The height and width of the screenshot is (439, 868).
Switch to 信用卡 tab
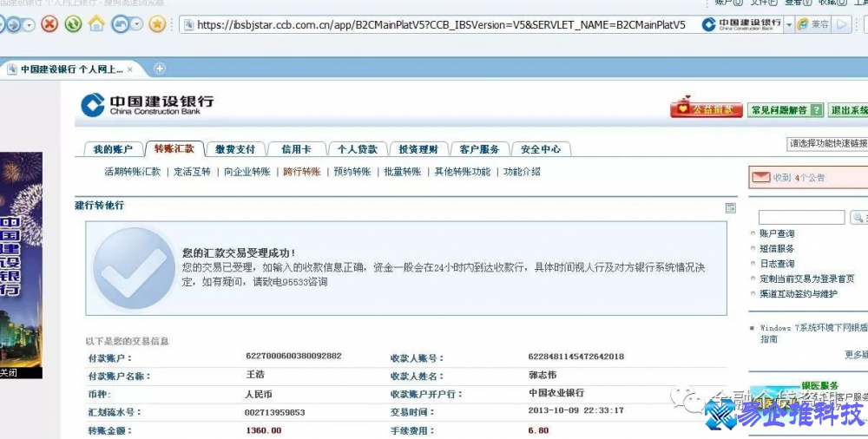click(296, 149)
